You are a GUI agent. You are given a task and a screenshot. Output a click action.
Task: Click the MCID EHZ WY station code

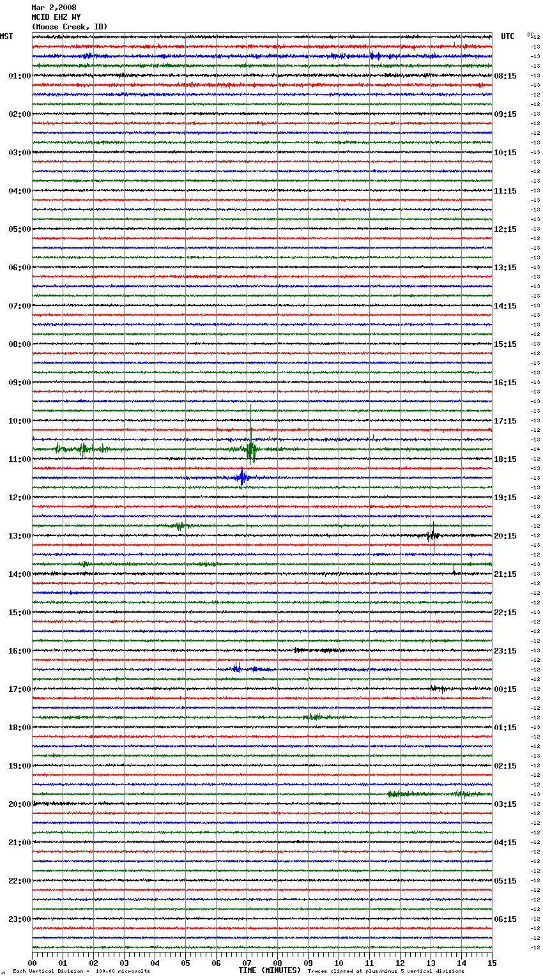click(56, 17)
